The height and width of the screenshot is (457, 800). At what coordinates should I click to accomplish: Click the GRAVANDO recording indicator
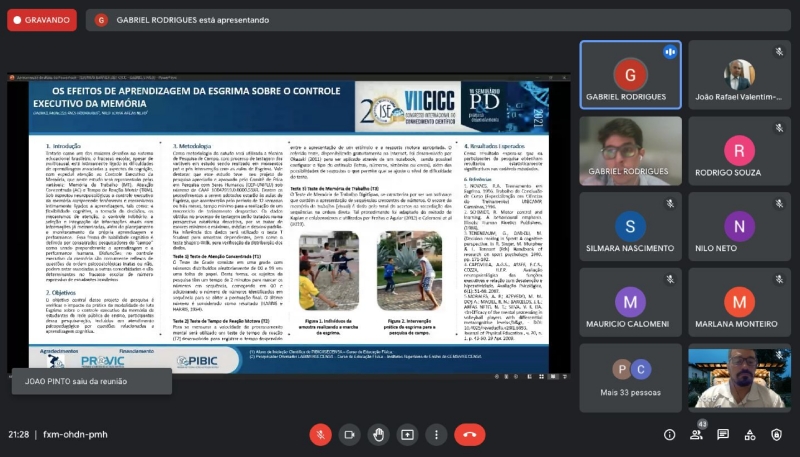42,20
